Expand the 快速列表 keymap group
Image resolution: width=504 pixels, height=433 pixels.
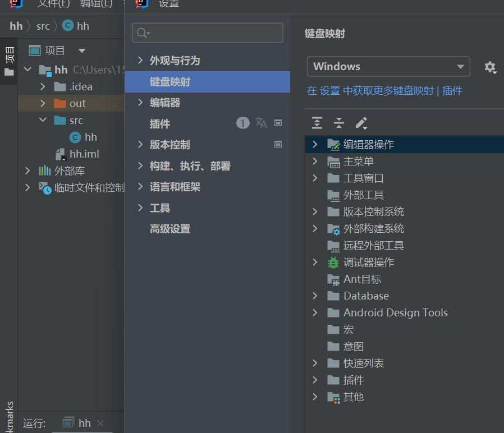tap(315, 363)
